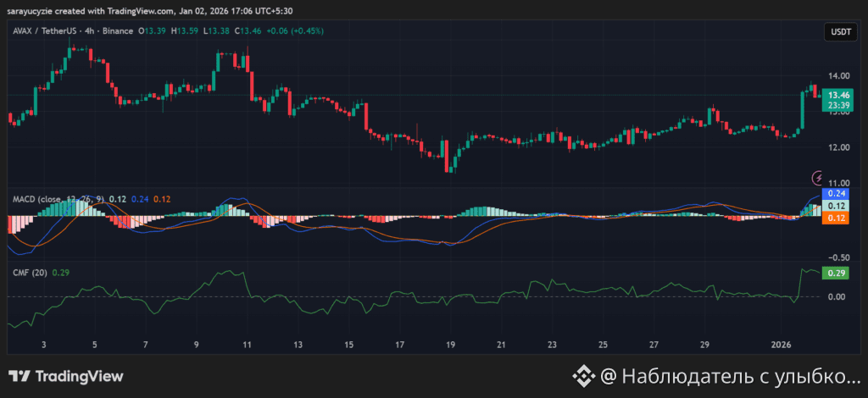Click the close value C13.46
The image size is (868, 398).
[x=248, y=31]
